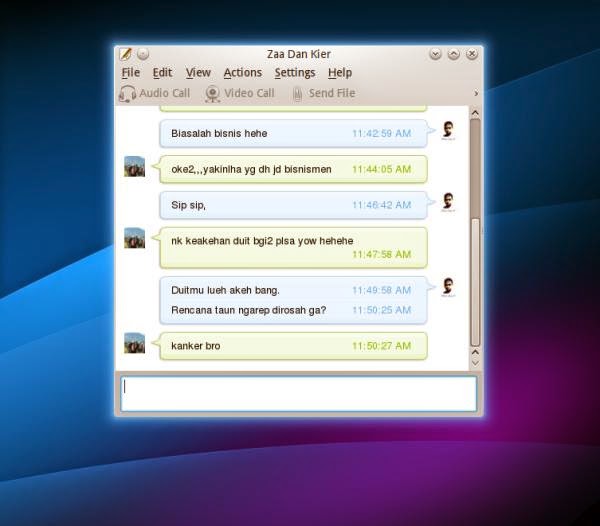Open the Settings menu

click(295, 72)
